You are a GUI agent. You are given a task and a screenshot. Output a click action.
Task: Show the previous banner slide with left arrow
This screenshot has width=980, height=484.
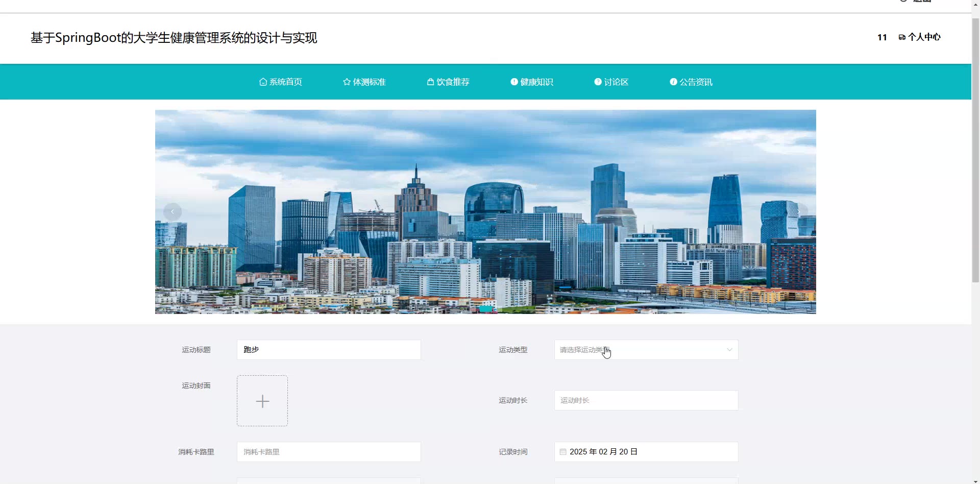pos(173,211)
